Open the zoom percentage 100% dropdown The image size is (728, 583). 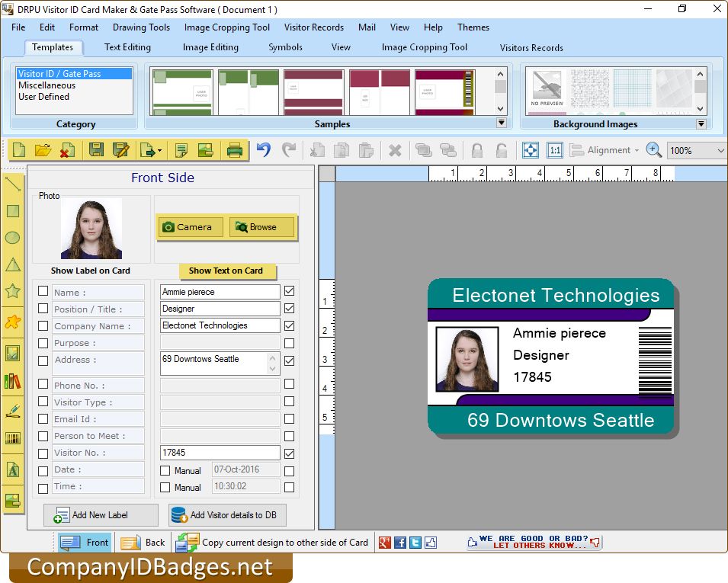click(x=720, y=150)
